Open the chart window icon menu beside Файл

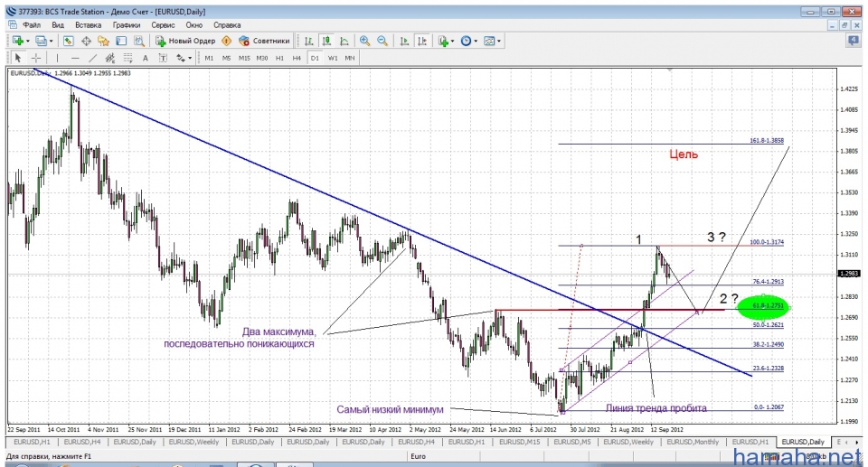point(12,25)
